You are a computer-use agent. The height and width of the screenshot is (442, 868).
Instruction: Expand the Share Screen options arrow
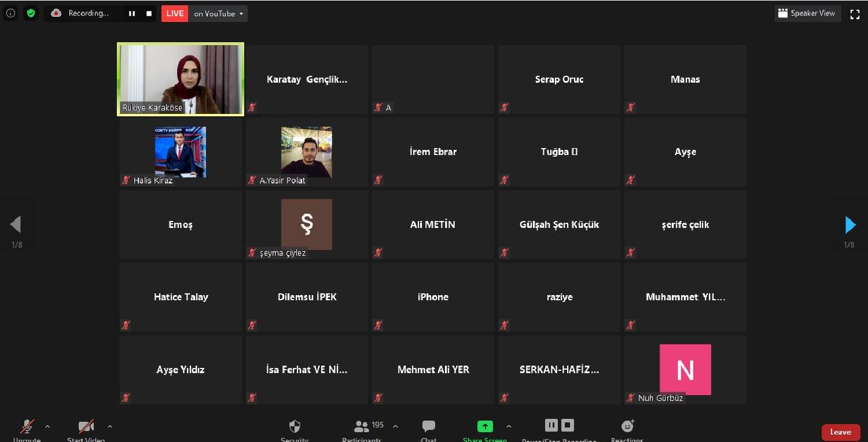[509, 426]
